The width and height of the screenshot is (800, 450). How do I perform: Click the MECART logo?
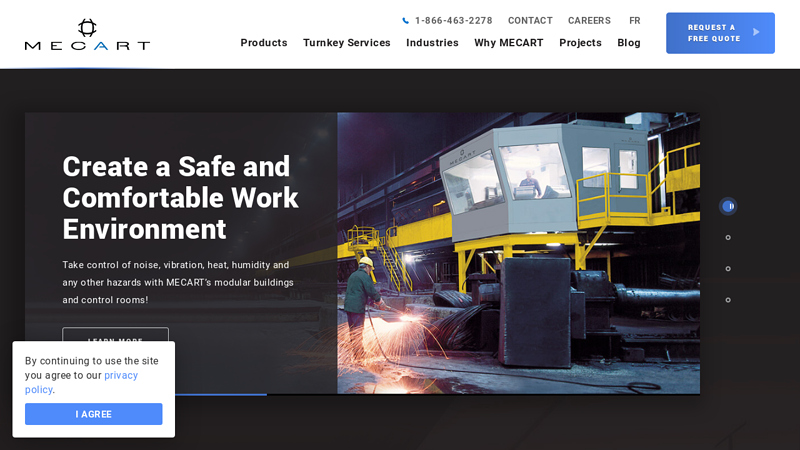pos(87,35)
